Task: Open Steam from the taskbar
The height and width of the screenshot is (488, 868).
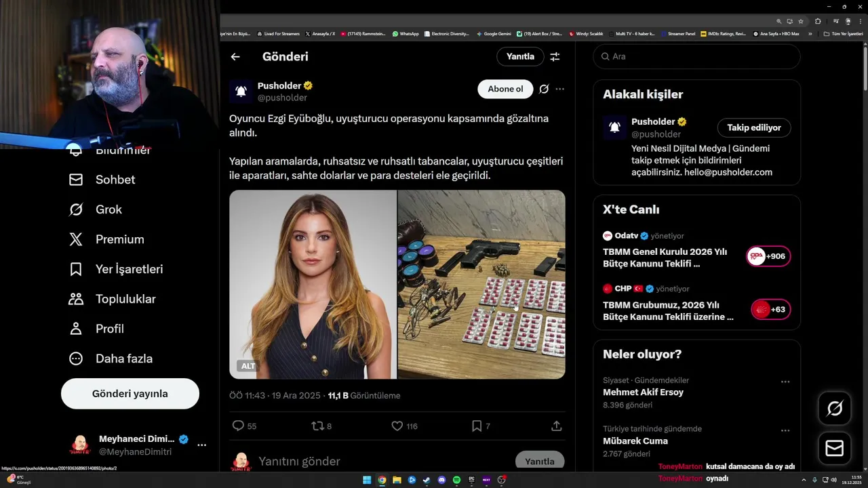Action: [x=427, y=480]
